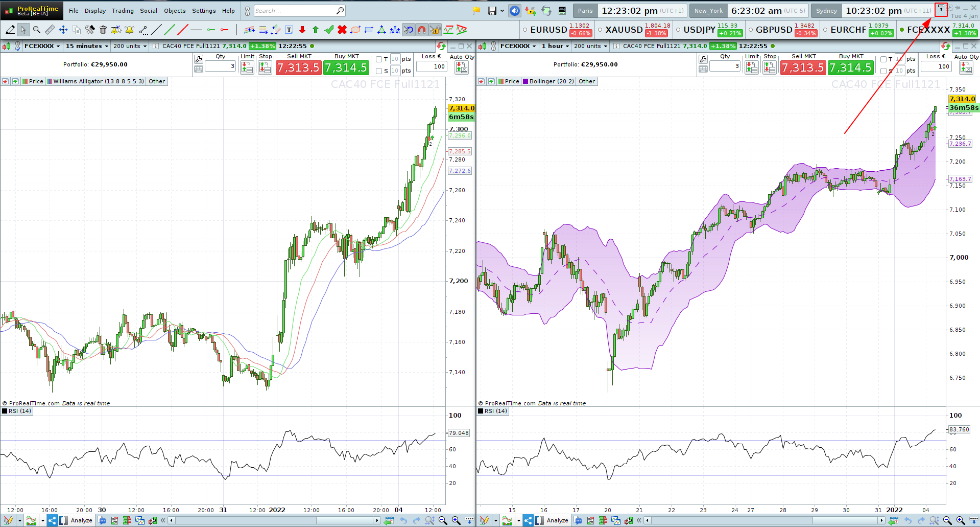Select the ruler measurement tool
Screen dimensions: 980x527
tap(50, 30)
